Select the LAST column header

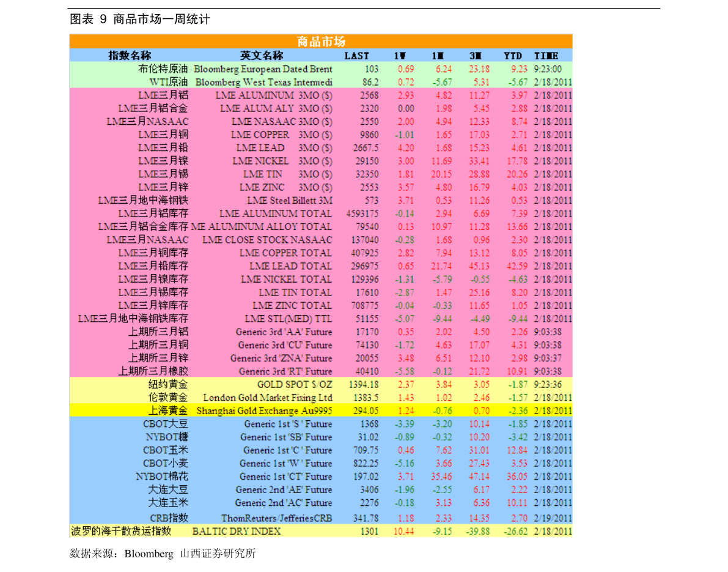point(357,56)
